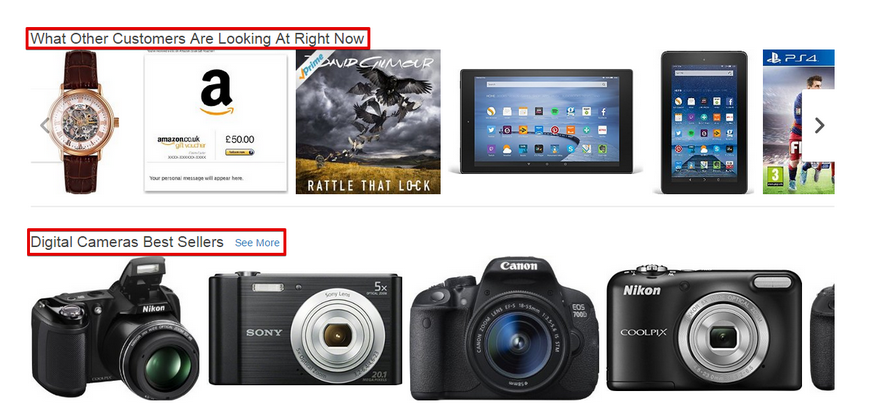Viewport: 875px width, 414px height.
Task: Open the See More link
Action: click(x=257, y=243)
